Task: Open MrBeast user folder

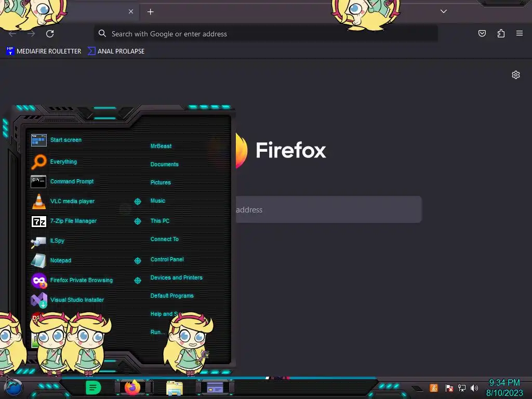Action: [x=161, y=146]
